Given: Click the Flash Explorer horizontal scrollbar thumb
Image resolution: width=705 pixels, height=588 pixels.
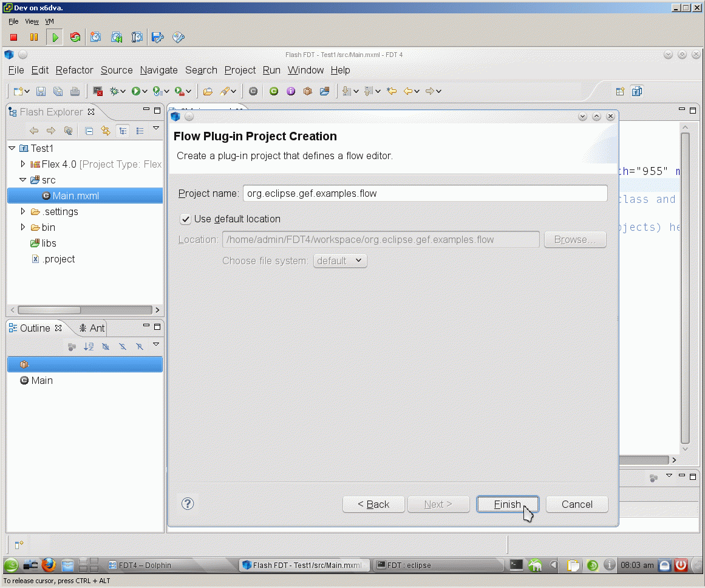Looking at the screenshot, I should click(49, 310).
